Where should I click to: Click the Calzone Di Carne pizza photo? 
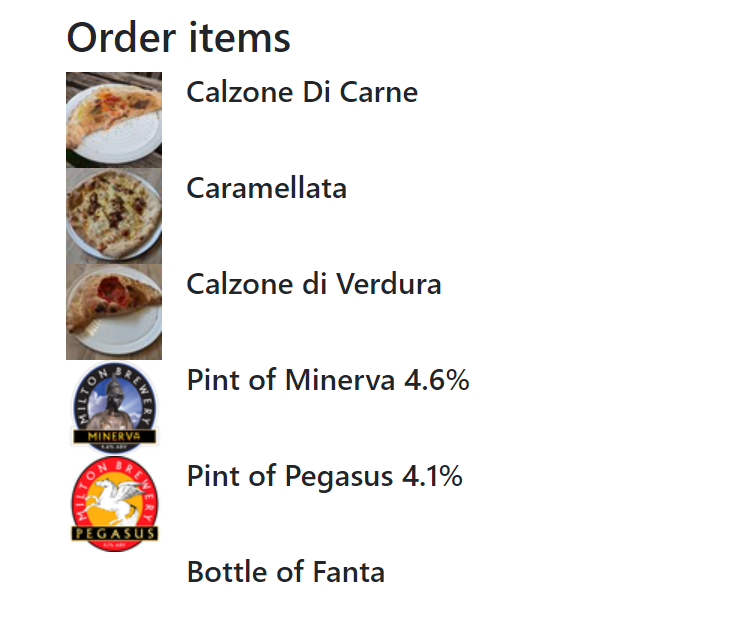coord(114,119)
